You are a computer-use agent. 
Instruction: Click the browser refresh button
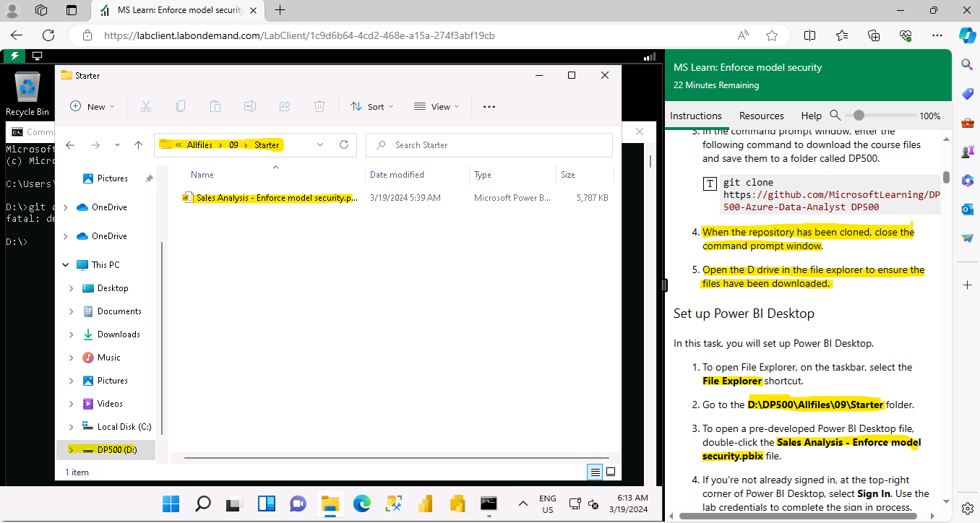click(48, 35)
